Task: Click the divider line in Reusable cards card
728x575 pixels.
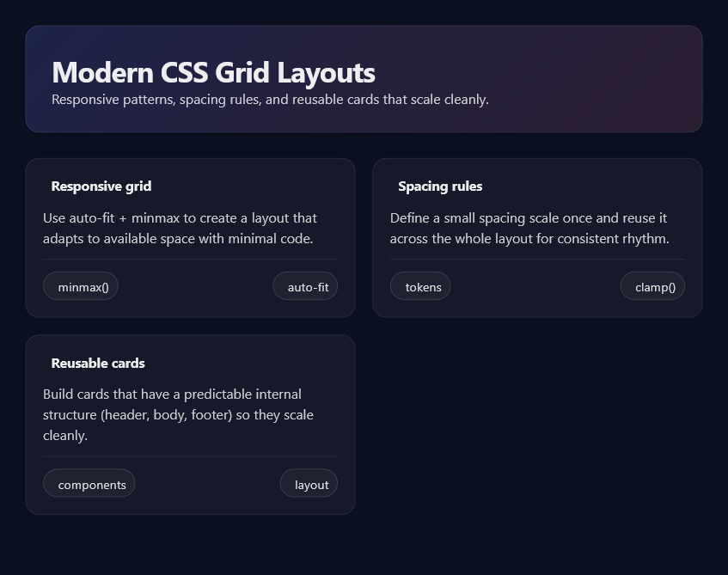Action: pyautogui.click(x=191, y=456)
